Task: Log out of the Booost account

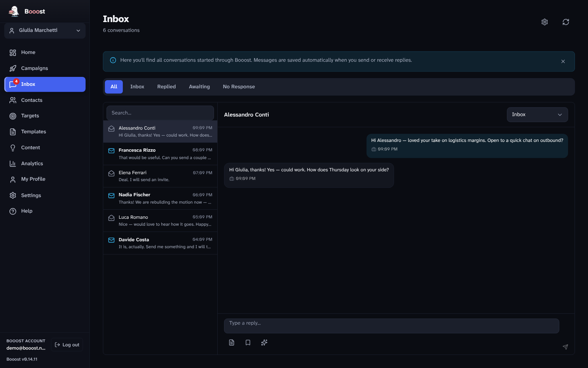Action: pyautogui.click(x=67, y=345)
